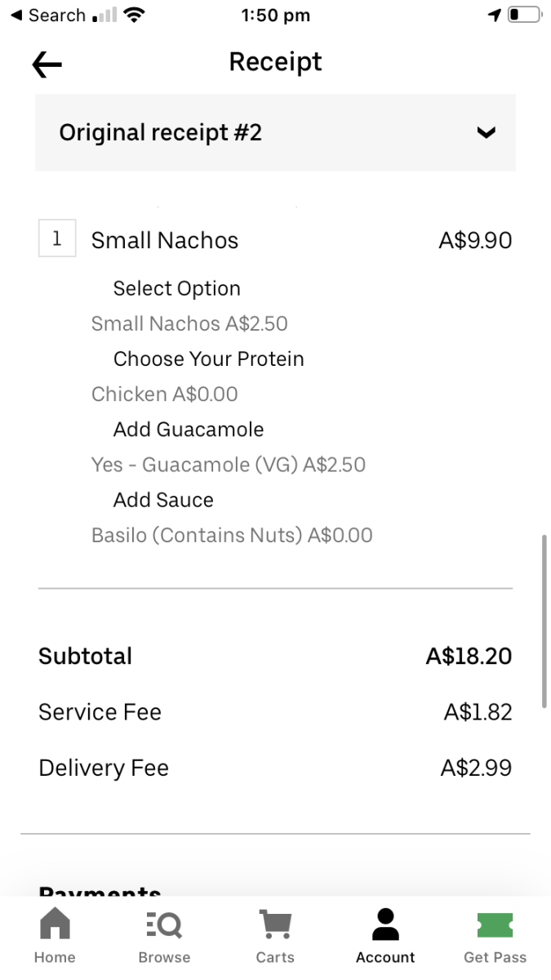Viewport: 551px width, 980px height.
Task: Open the Browse search icon
Action: click(x=164, y=924)
